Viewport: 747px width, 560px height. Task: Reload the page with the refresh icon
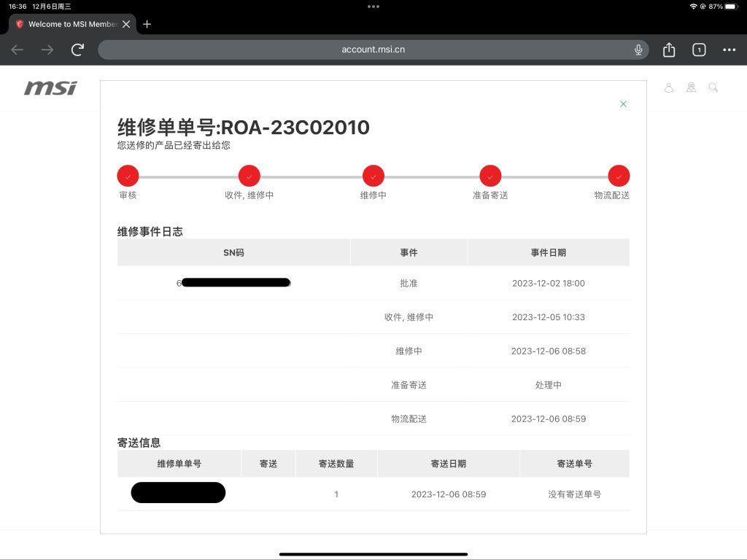click(77, 50)
